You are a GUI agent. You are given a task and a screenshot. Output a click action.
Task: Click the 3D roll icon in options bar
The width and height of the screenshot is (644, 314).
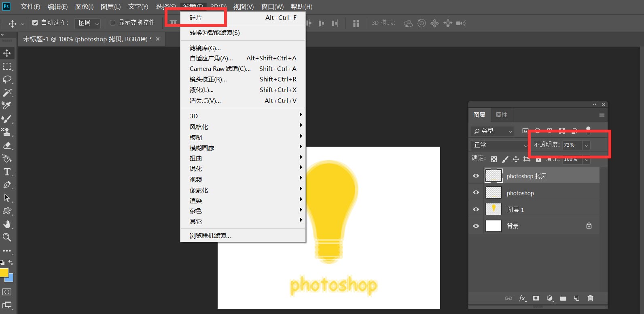point(422,23)
